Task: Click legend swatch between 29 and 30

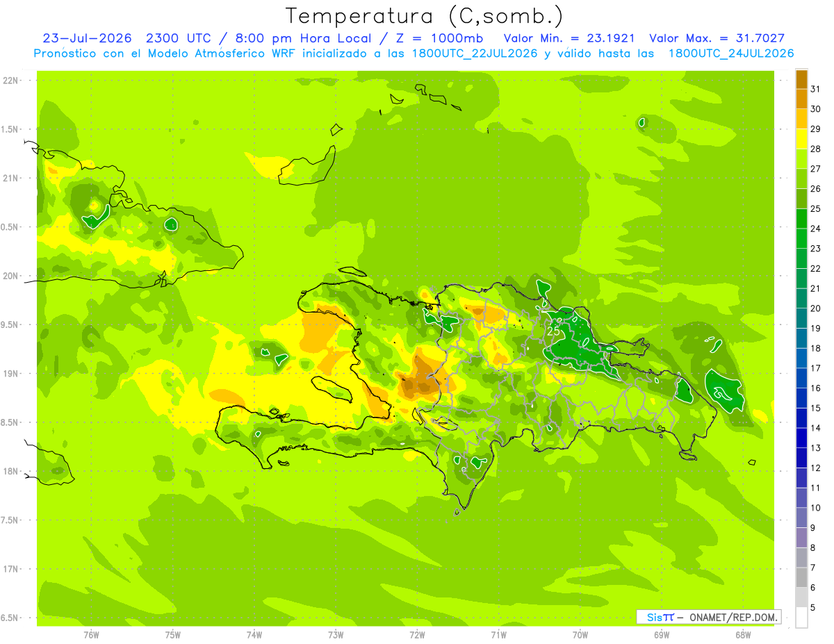Action: click(801, 119)
